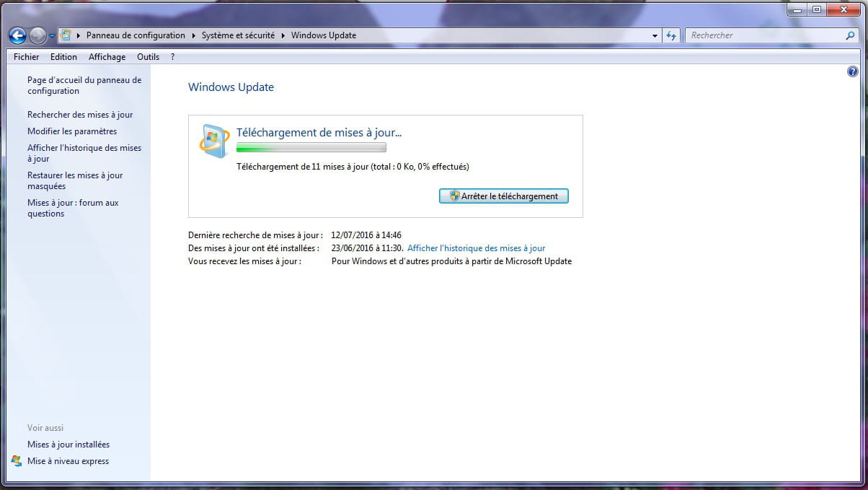Image resolution: width=868 pixels, height=490 pixels.
Task: Open update history link next to install date
Action: [477, 248]
